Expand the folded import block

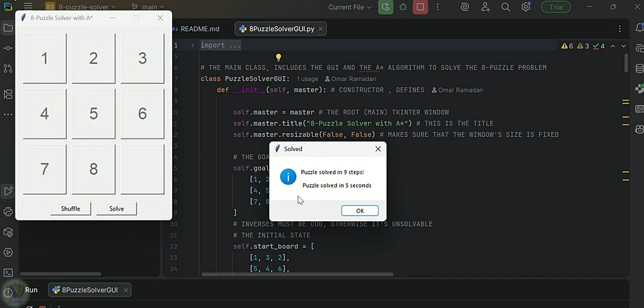193,45
